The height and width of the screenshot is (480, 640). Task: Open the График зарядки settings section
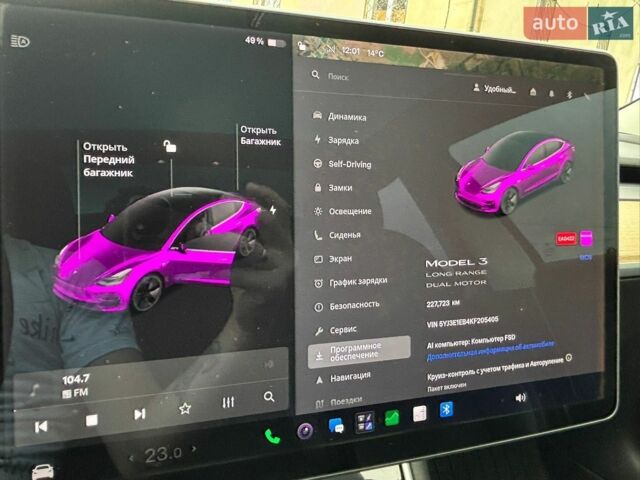[x=350, y=282]
